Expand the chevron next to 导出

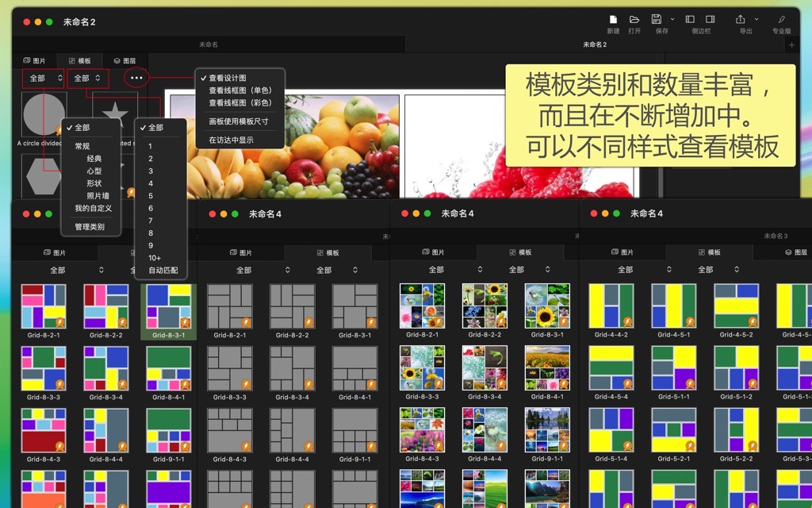756,20
